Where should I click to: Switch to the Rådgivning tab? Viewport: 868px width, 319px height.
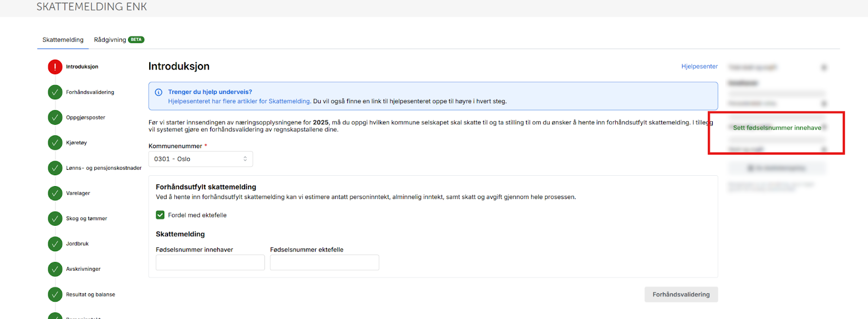click(110, 40)
